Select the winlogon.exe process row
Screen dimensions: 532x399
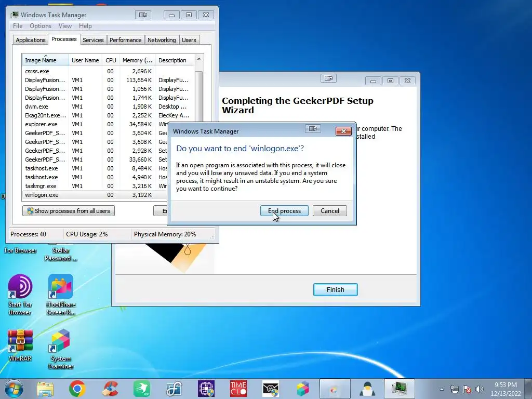point(95,195)
